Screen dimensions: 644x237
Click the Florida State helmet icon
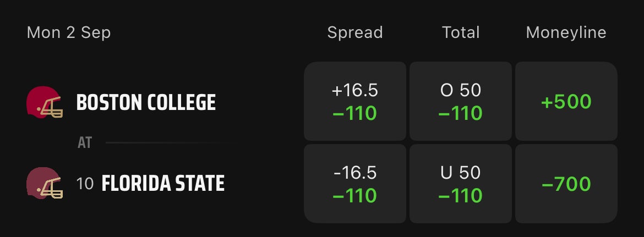[x=44, y=183]
